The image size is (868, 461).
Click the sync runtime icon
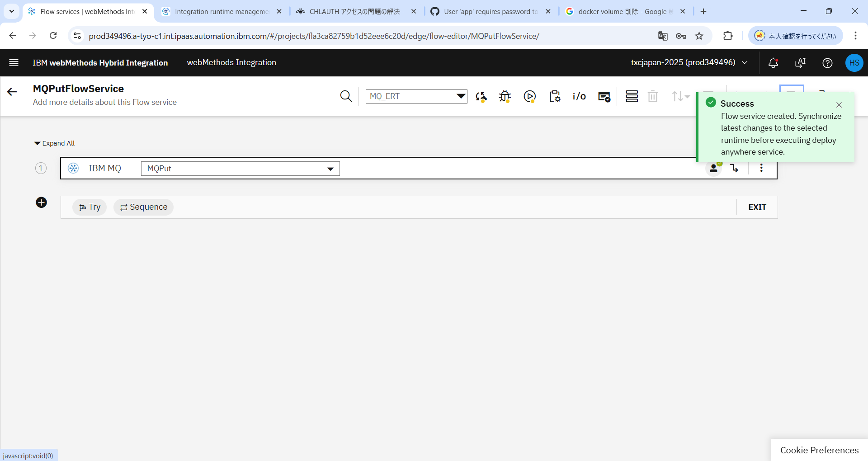click(x=481, y=96)
